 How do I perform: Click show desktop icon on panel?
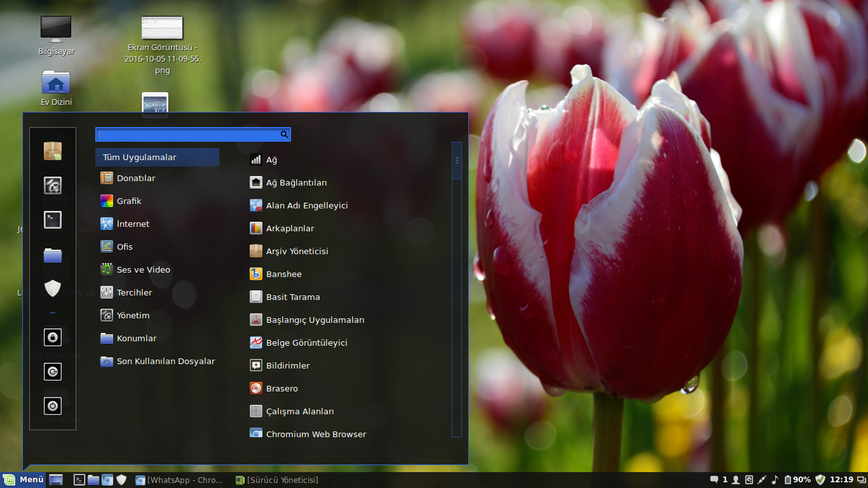tap(56, 480)
